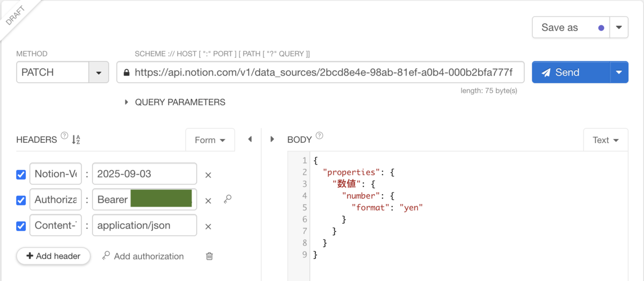The width and height of the screenshot is (644, 281).
Task: Click the key icon beside Bearer token
Action: tap(228, 199)
